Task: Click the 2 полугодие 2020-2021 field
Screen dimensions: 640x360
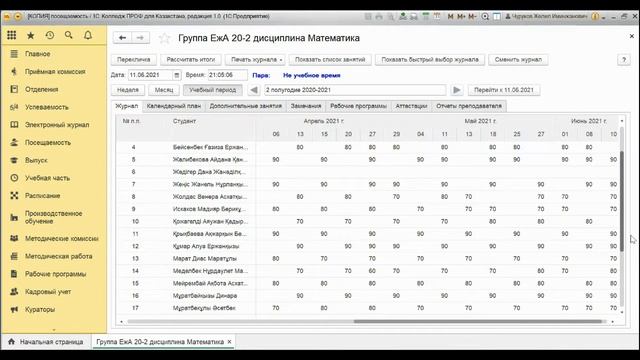Action: point(355,90)
